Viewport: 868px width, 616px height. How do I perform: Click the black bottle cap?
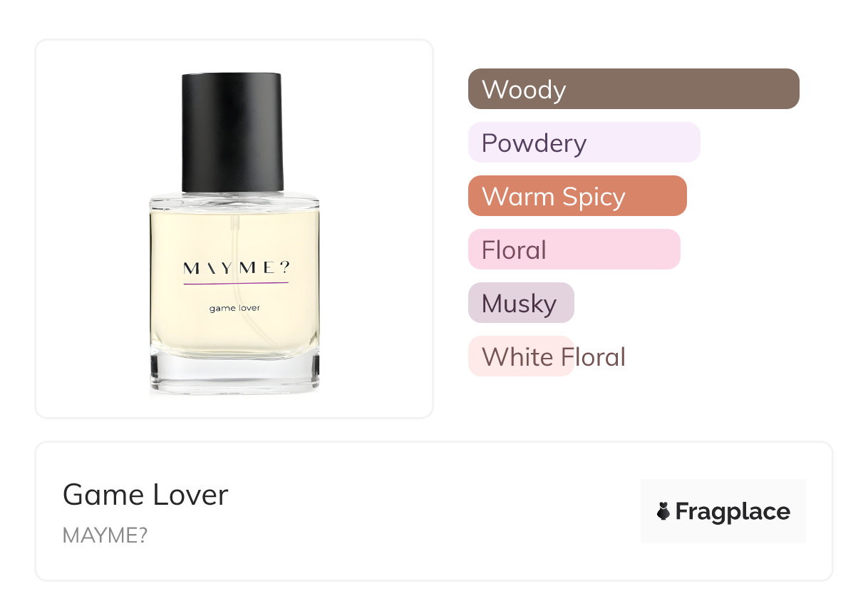point(232,132)
